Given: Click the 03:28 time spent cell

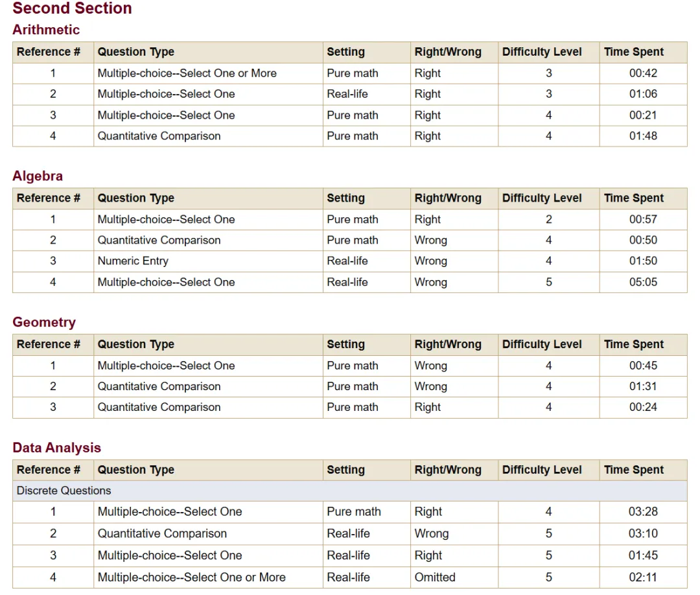Looking at the screenshot, I should pos(642,512).
